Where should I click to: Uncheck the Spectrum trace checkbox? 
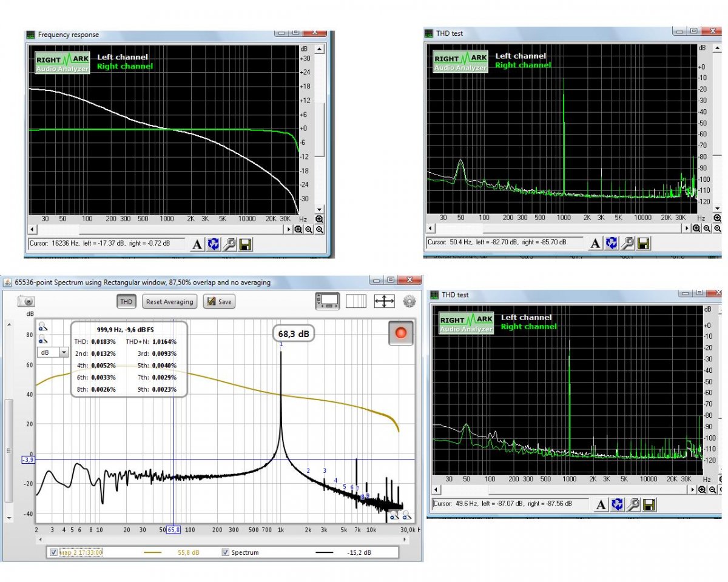pyautogui.click(x=226, y=552)
